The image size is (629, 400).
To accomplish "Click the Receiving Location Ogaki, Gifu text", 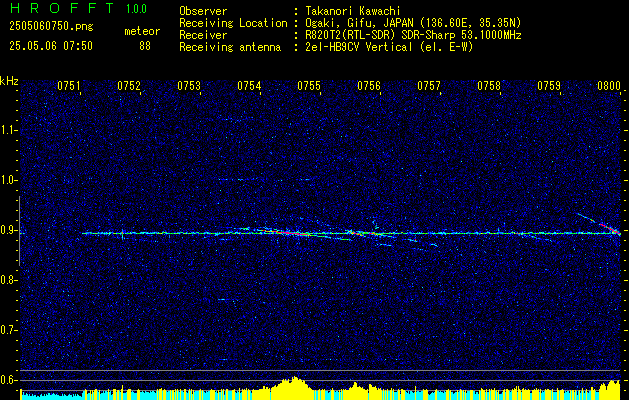I will pyautogui.click(x=413, y=23).
